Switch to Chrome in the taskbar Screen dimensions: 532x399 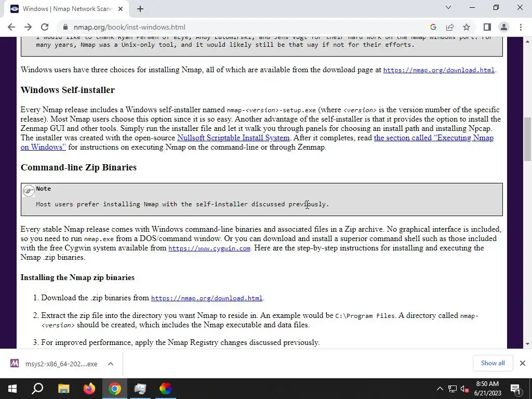[x=115, y=389]
